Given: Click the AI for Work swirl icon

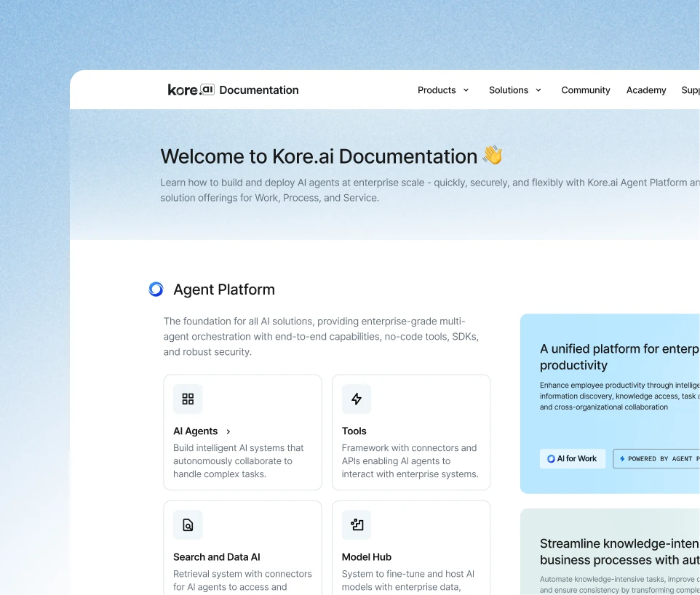Looking at the screenshot, I should (551, 459).
